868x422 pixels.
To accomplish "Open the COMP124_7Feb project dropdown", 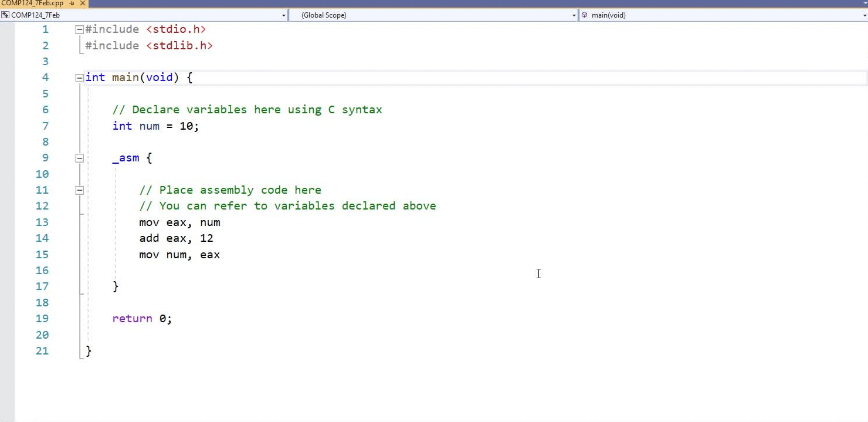I will coord(284,15).
